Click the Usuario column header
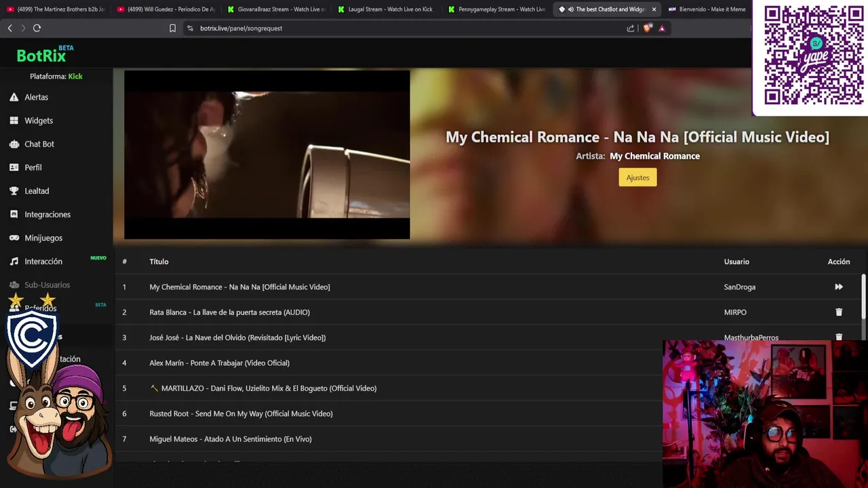868x488 pixels. click(x=736, y=262)
